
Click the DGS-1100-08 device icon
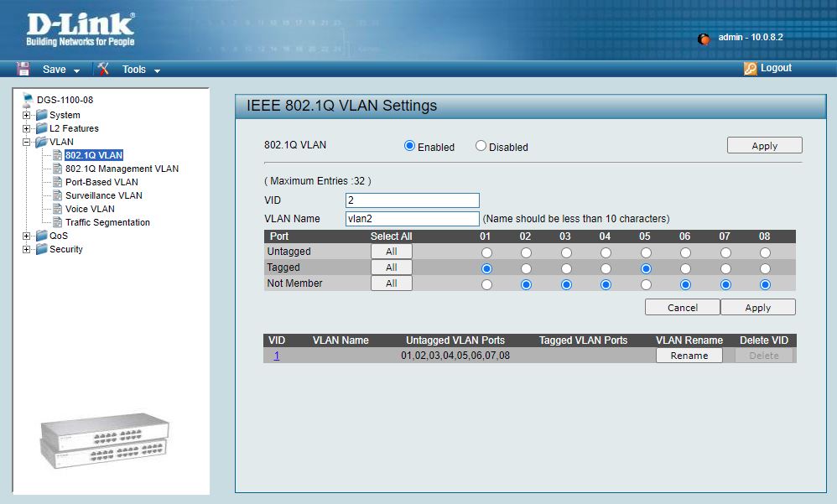coord(28,100)
